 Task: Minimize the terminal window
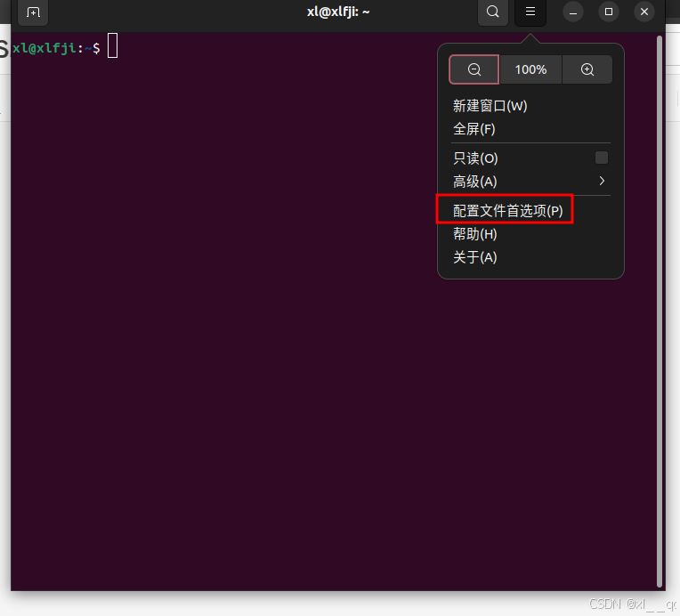573,12
